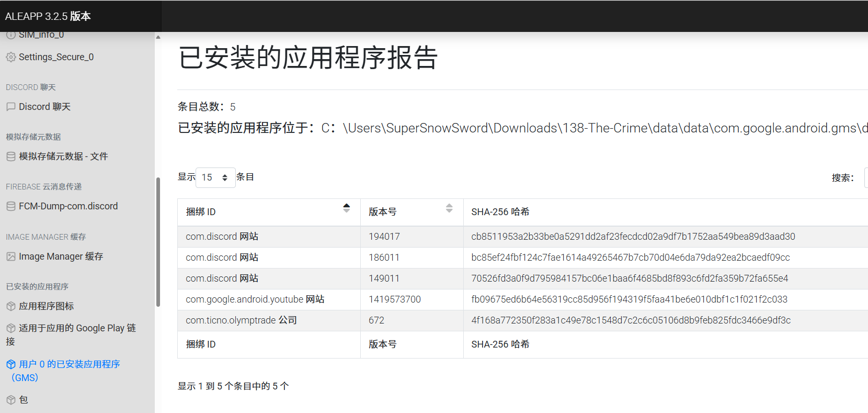Click the 捆绑 ID column header
The height and width of the screenshot is (413, 868).
(269, 212)
